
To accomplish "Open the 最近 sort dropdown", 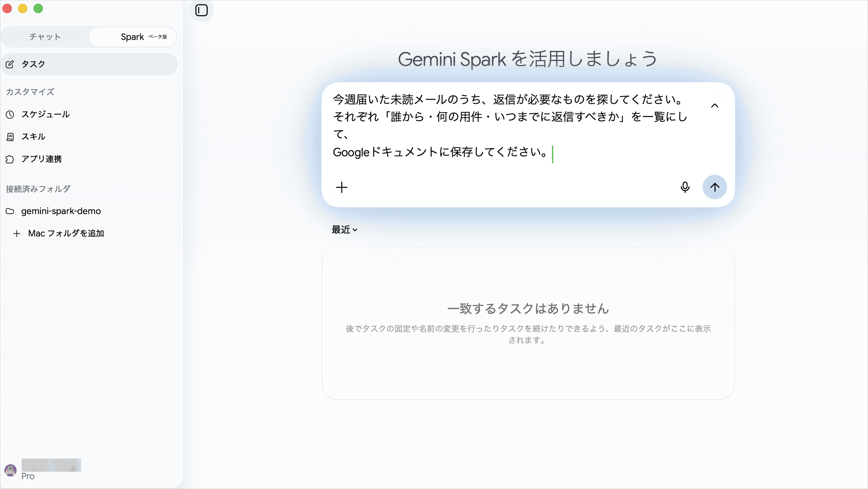I will tap(344, 230).
